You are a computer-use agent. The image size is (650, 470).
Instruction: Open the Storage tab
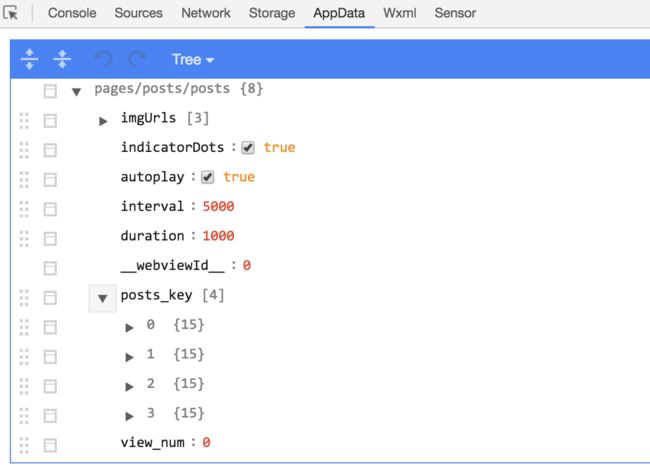tap(272, 13)
